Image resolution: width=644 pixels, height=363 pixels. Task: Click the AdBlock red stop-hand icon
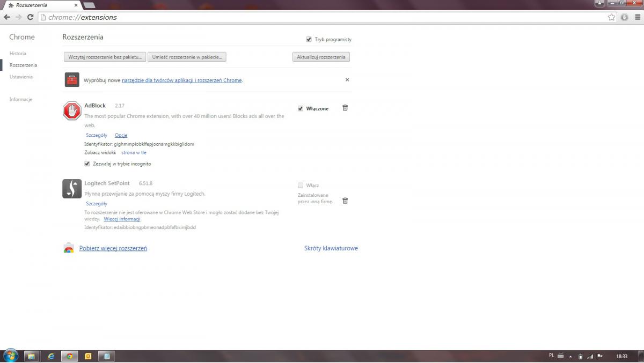(x=72, y=111)
